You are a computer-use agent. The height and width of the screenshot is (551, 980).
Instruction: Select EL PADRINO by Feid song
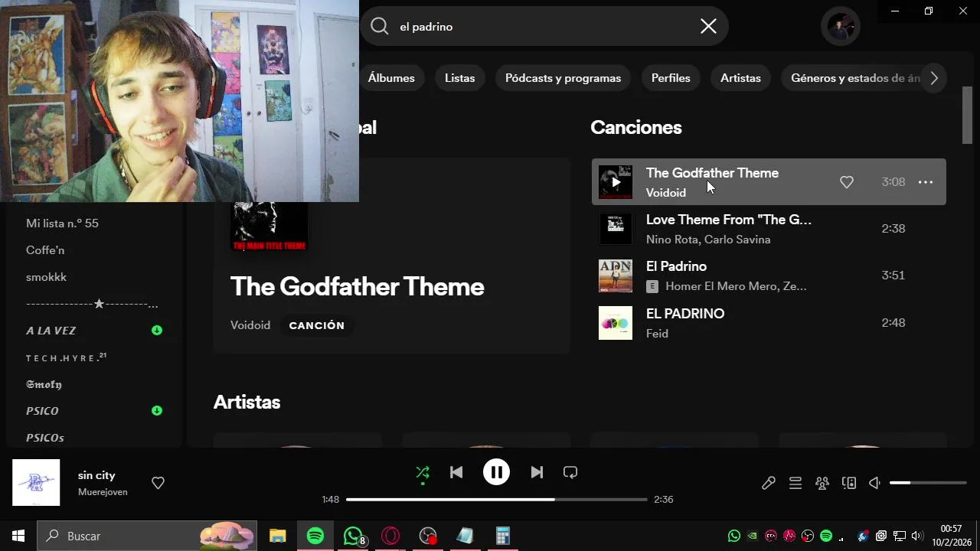click(769, 323)
